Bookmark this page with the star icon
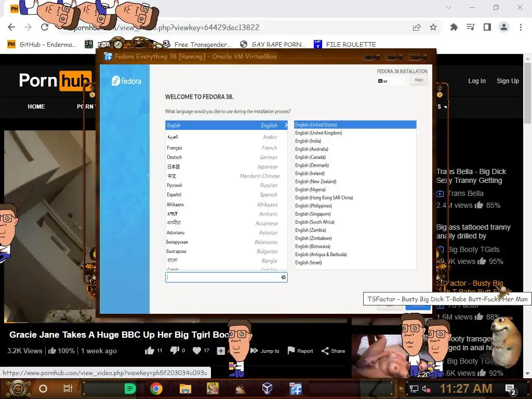This screenshot has width=532, height=399. [x=433, y=27]
